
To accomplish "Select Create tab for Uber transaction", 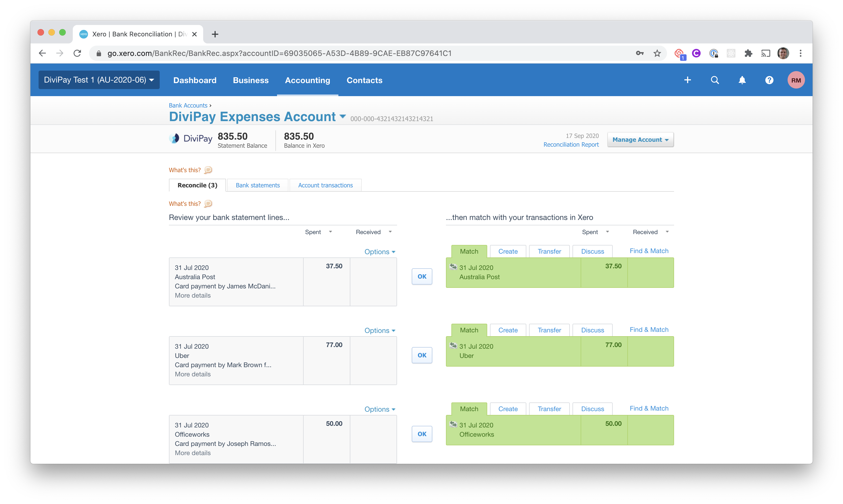I will [508, 330].
